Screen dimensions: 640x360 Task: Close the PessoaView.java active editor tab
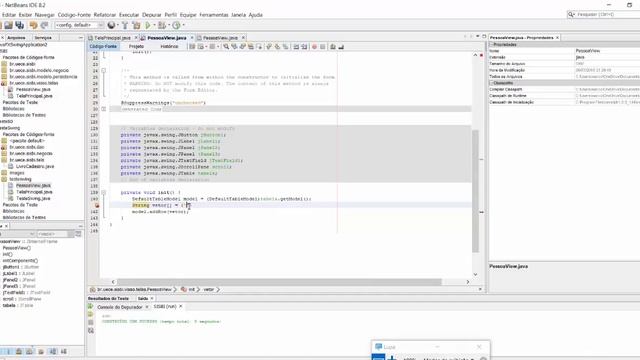(192, 38)
